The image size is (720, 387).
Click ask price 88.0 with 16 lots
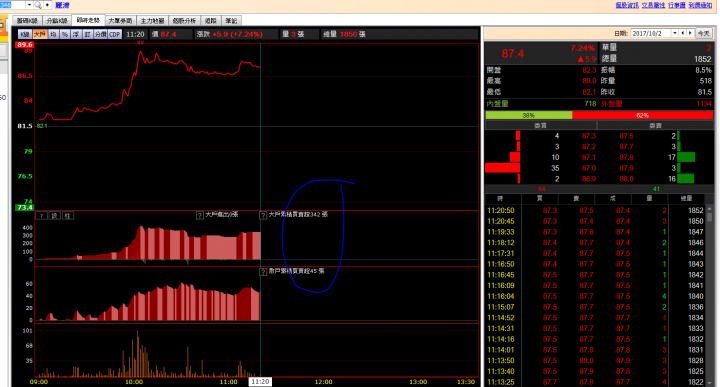626,179
